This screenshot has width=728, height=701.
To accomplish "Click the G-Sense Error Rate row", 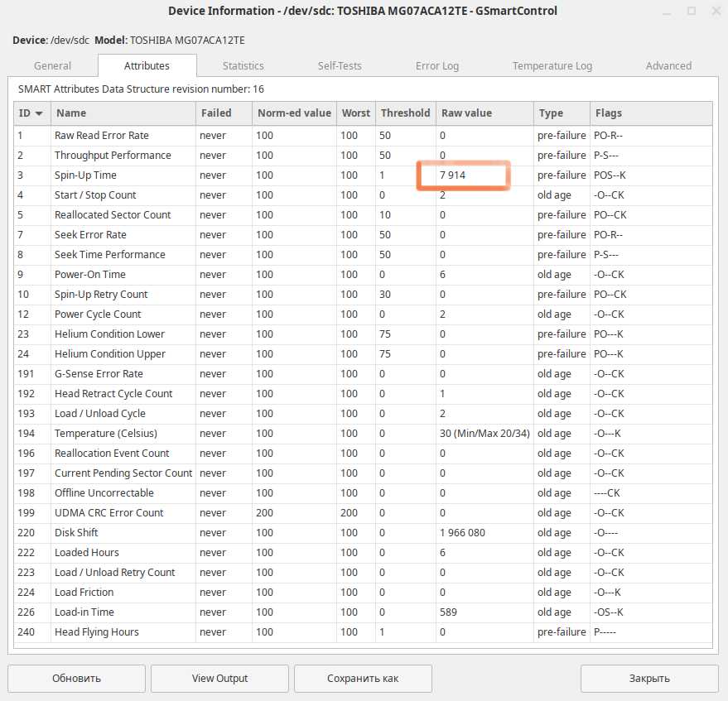I will click(363, 374).
